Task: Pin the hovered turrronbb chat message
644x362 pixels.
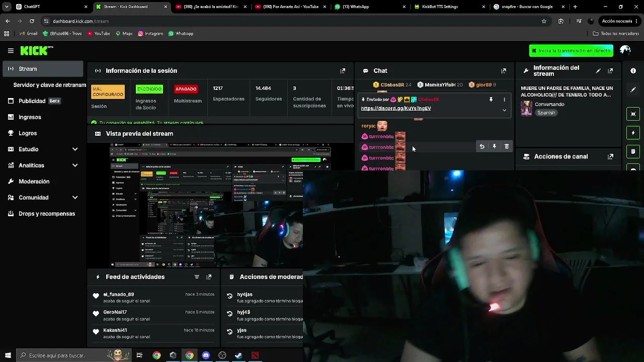Action: pos(494,146)
